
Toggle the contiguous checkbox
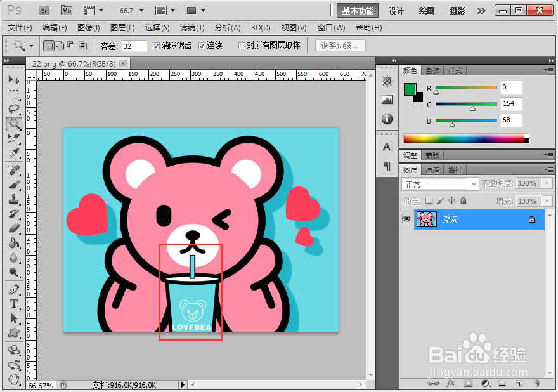point(202,46)
